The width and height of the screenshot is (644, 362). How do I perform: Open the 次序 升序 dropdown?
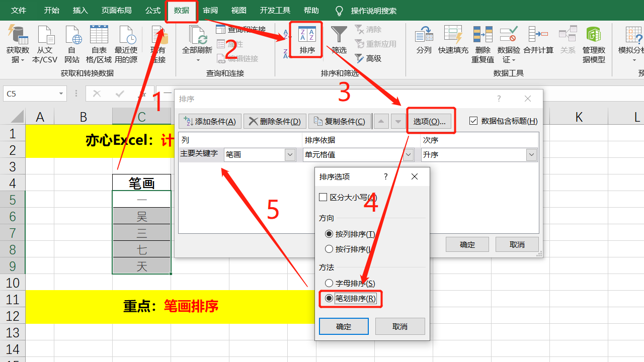coord(532,155)
